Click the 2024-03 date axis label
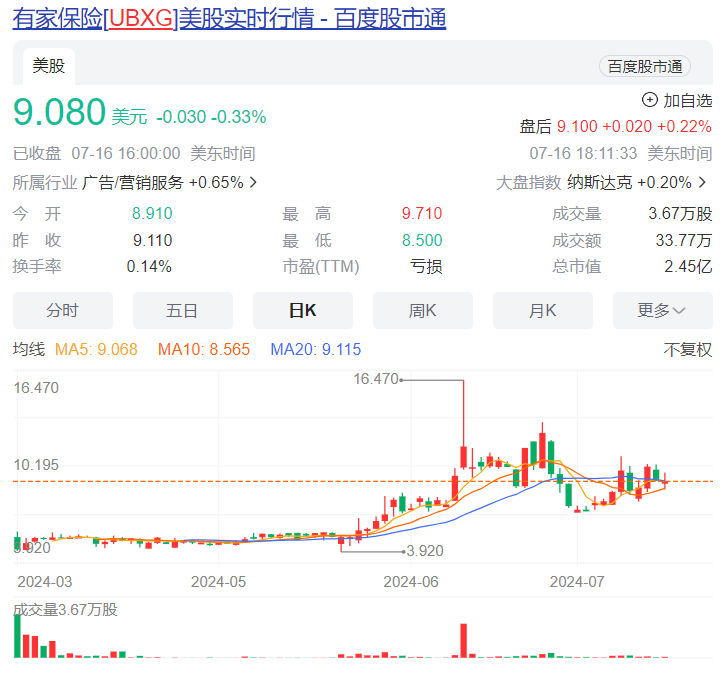Screen dimensions: 723x675 click(x=45, y=582)
